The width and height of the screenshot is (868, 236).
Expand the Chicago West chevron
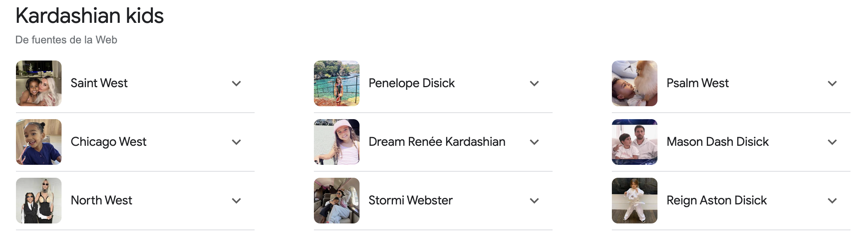236,142
